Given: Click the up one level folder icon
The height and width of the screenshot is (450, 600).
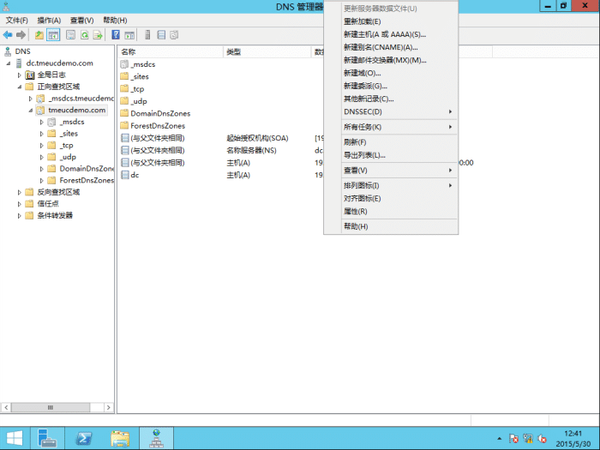Looking at the screenshot, I should [x=39, y=35].
